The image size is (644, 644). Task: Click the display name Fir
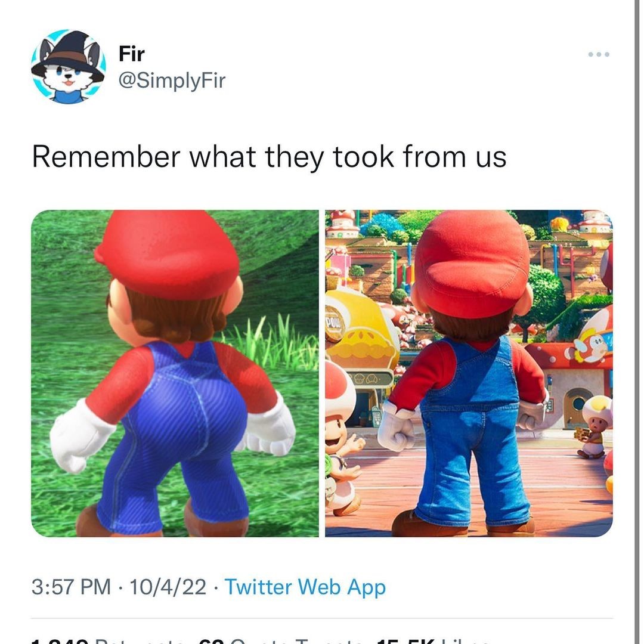pos(131,54)
